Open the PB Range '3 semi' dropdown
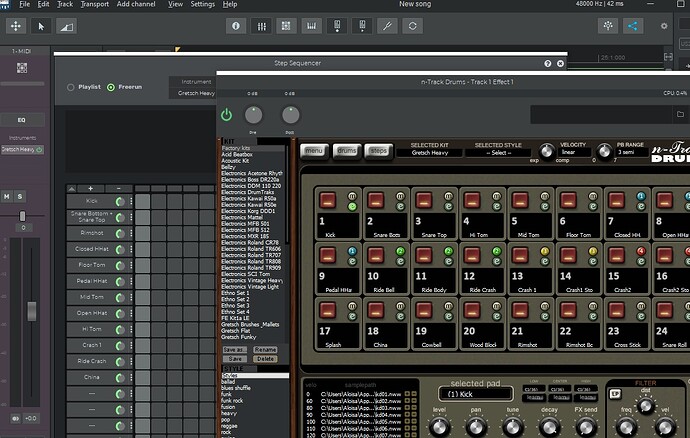Viewport: 690px width, 438px height. point(632,152)
